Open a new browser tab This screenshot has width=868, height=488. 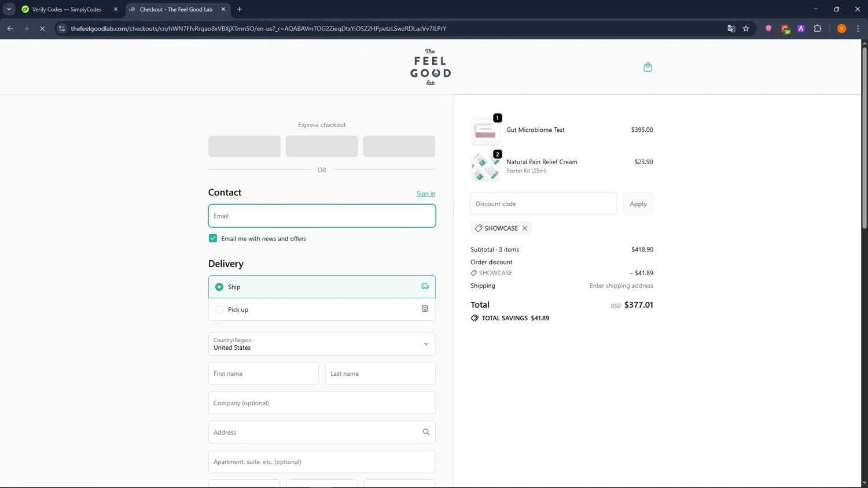coord(240,9)
